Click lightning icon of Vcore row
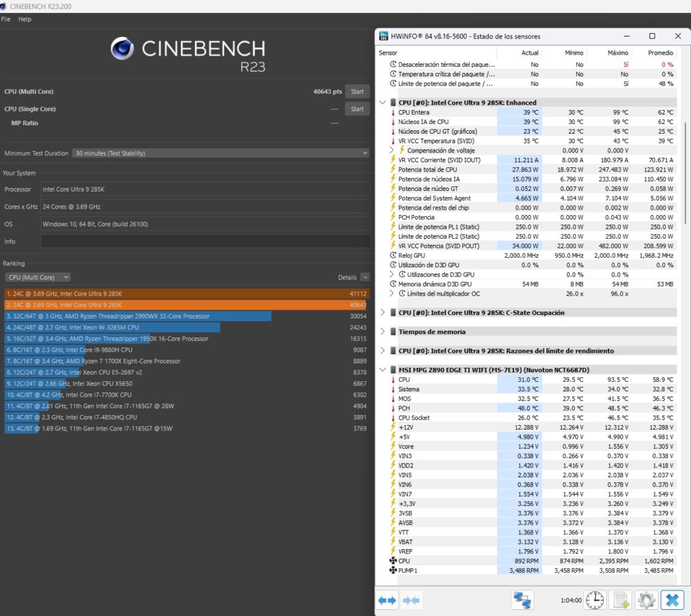The height and width of the screenshot is (616, 691). (393, 446)
